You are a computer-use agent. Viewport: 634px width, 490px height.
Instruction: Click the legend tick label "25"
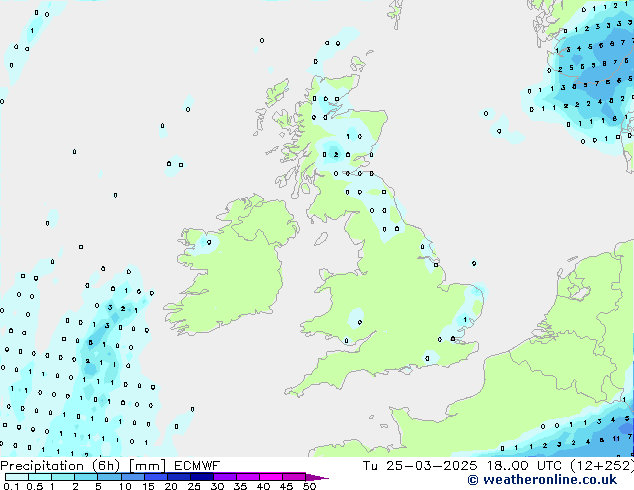tap(194, 486)
